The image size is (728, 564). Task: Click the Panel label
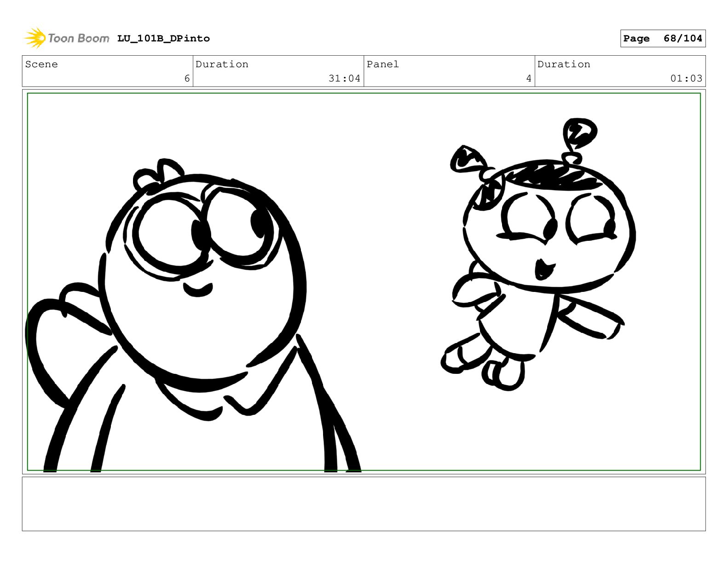[x=383, y=64]
